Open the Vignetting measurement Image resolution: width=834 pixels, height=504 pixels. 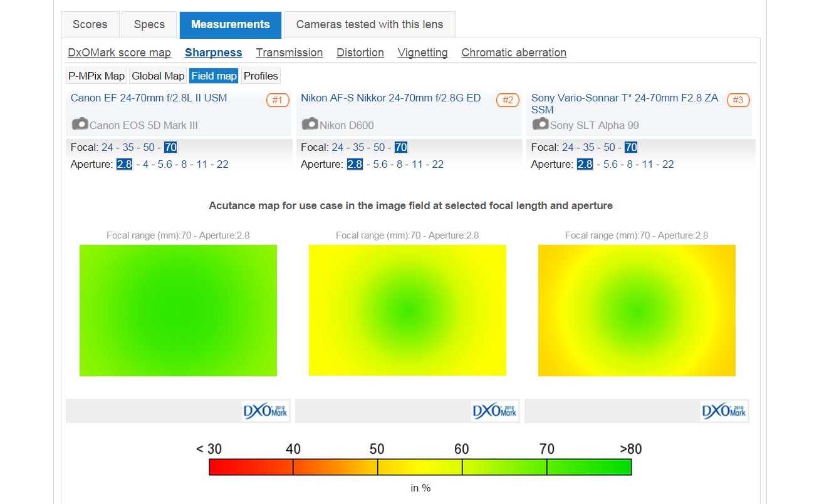[x=423, y=53]
